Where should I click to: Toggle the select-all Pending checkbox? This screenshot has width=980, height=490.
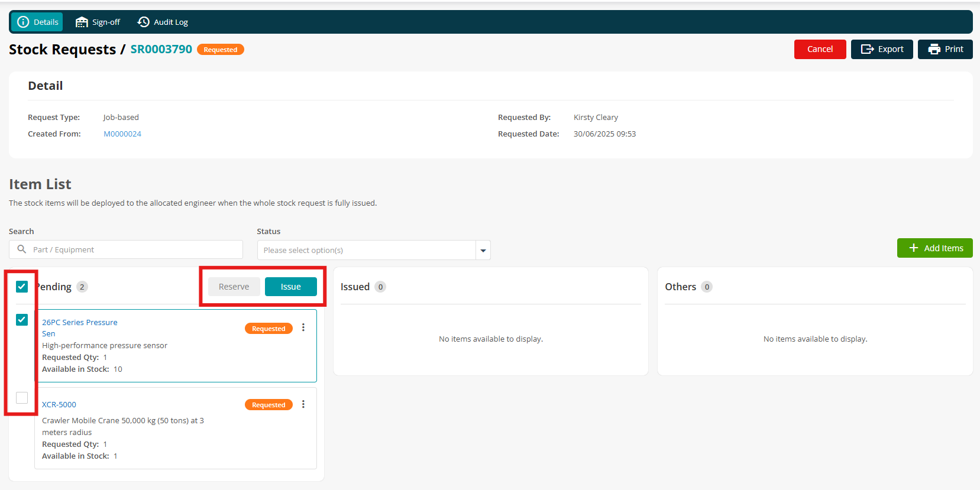pos(22,287)
